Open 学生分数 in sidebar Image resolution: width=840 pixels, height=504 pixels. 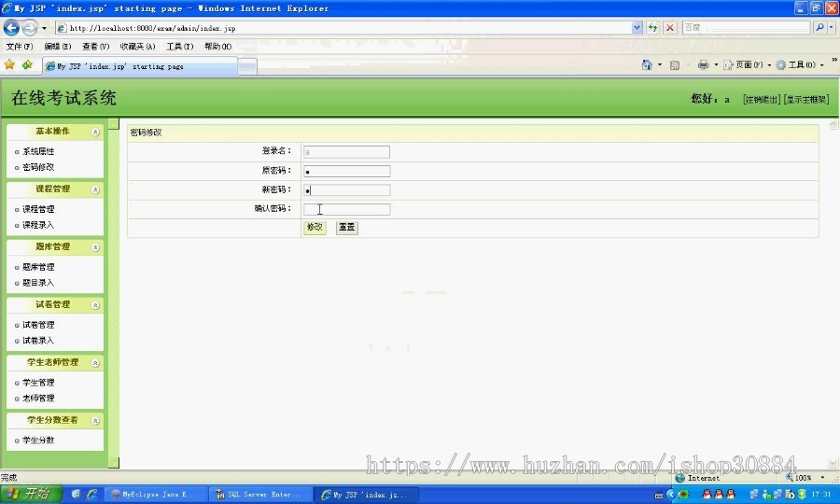(x=38, y=441)
